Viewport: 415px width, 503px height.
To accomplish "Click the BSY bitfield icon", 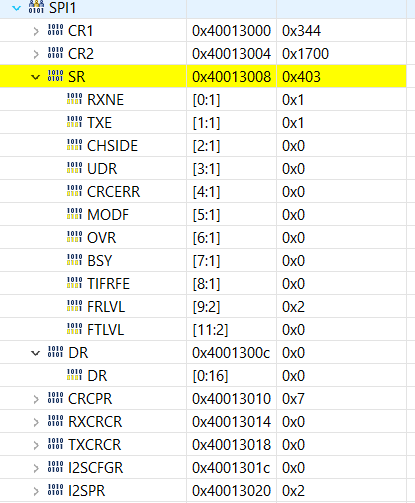I will point(74,260).
